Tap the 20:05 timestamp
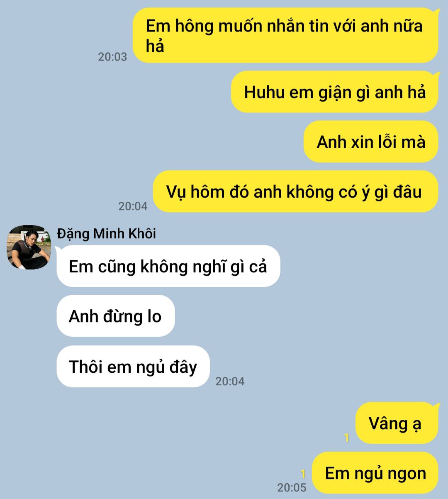The width and height of the screenshot is (448, 499). pyautogui.click(x=292, y=487)
